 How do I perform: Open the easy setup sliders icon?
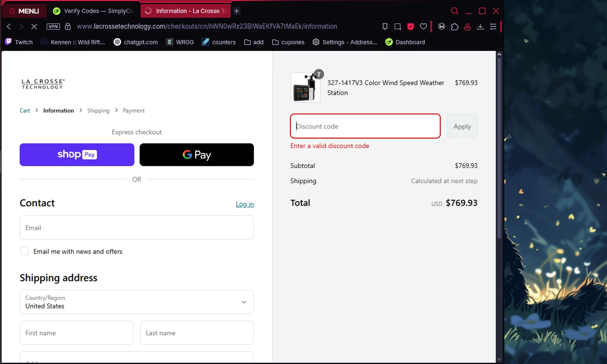[493, 26]
